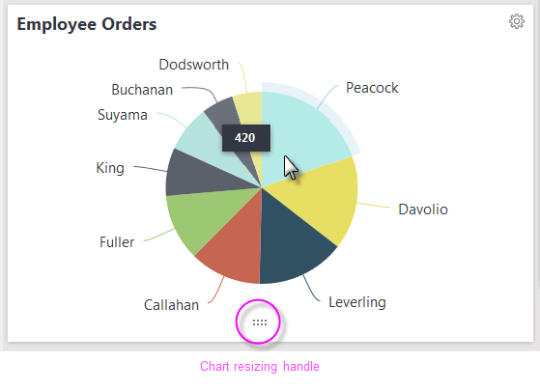Open the chart settings gear icon

tap(517, 21)
